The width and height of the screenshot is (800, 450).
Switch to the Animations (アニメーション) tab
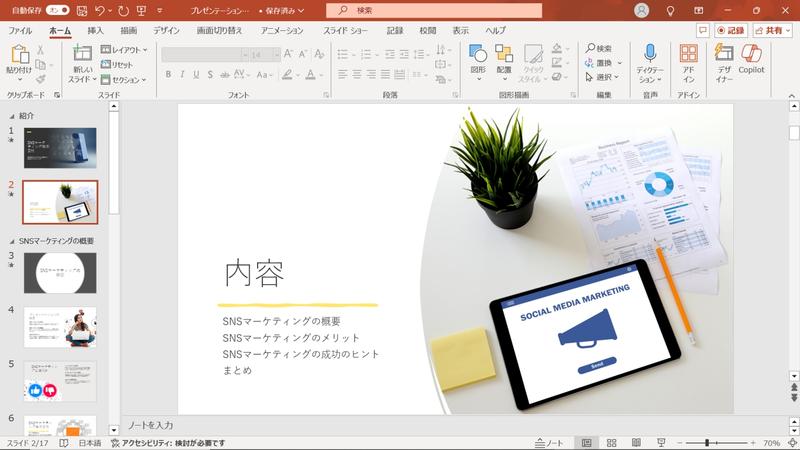282,31
